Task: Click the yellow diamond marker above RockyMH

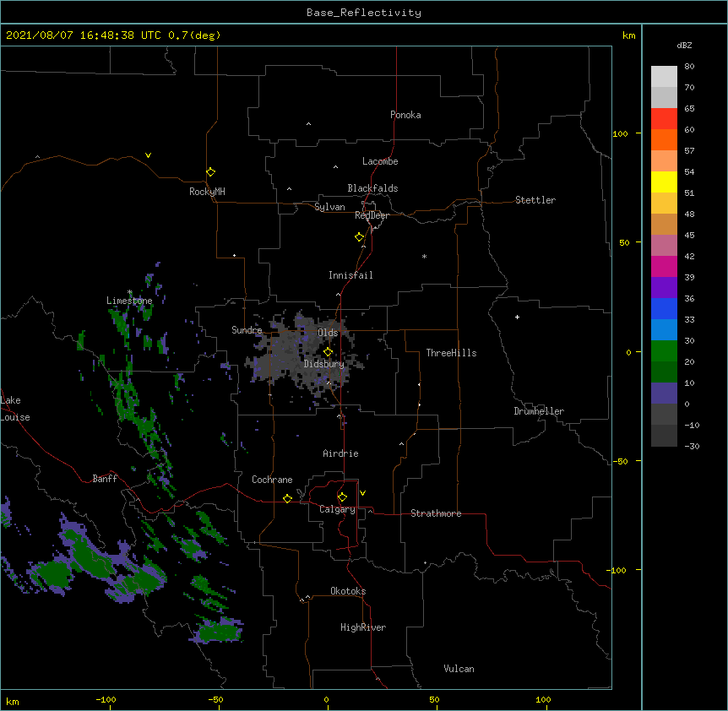Action: point(210,171)
